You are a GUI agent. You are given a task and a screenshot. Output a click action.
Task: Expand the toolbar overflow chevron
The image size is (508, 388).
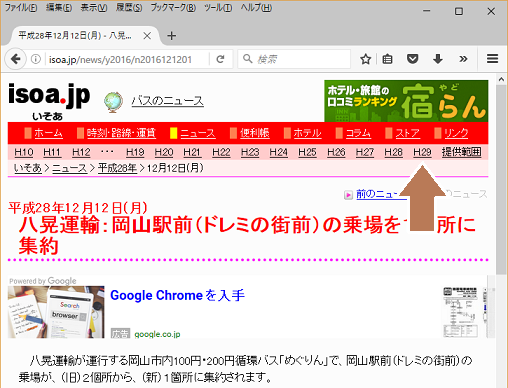463,59
